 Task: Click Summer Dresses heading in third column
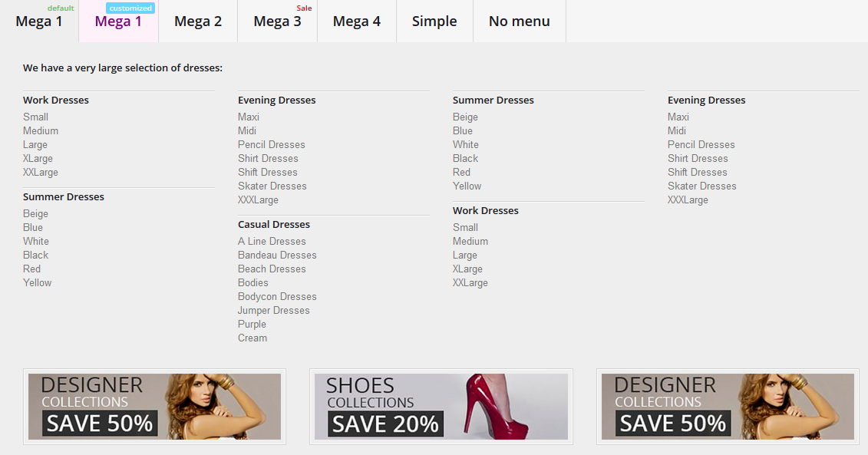pos(493,101)
